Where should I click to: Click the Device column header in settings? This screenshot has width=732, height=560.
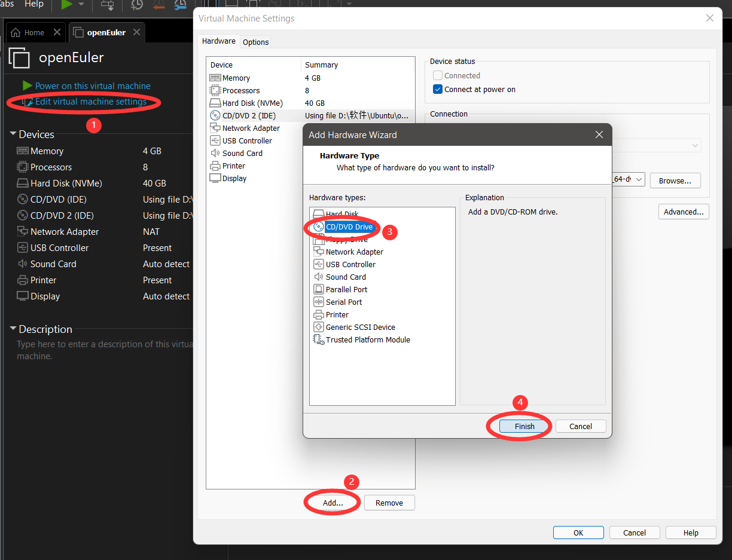click(x=254, y=65)
